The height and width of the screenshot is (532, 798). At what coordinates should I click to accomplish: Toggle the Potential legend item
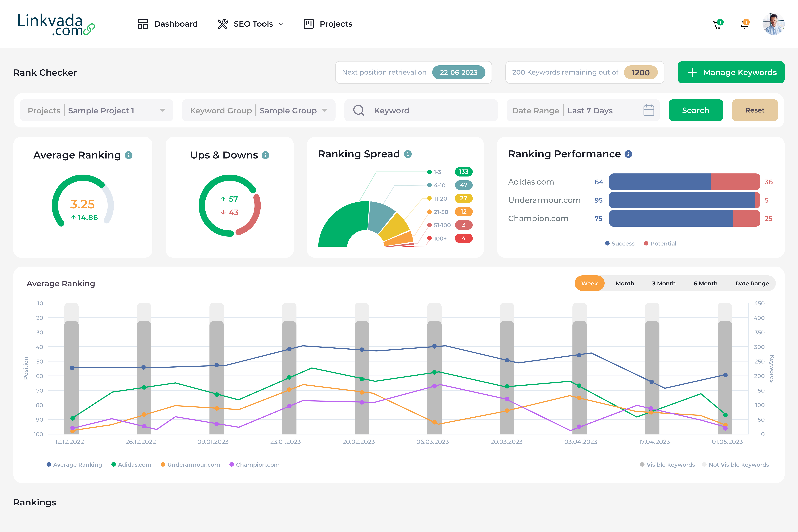660,243
